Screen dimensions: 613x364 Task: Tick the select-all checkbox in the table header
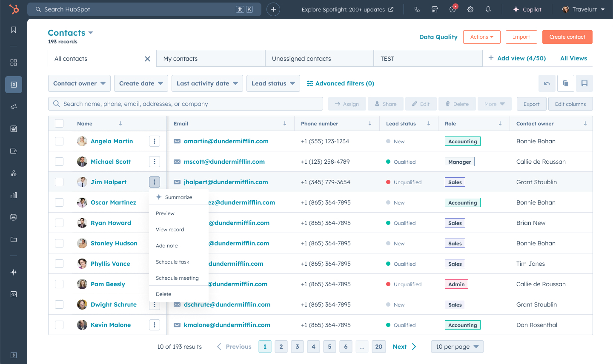click(59, 123)
